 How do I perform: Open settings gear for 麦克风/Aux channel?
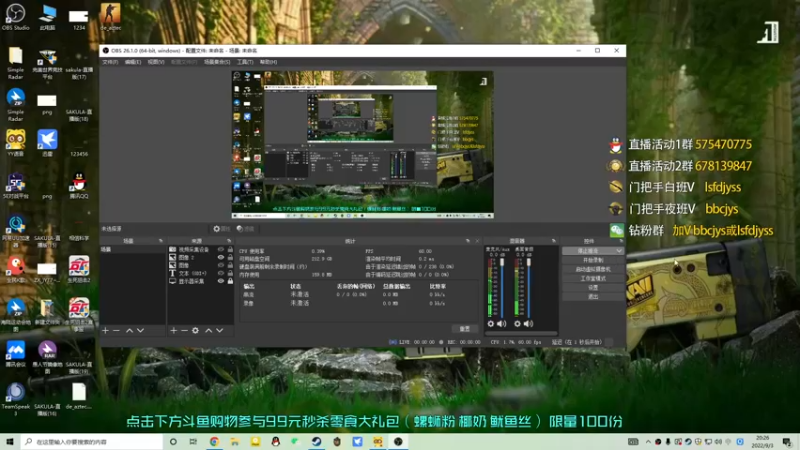click(x=491, y=323)
